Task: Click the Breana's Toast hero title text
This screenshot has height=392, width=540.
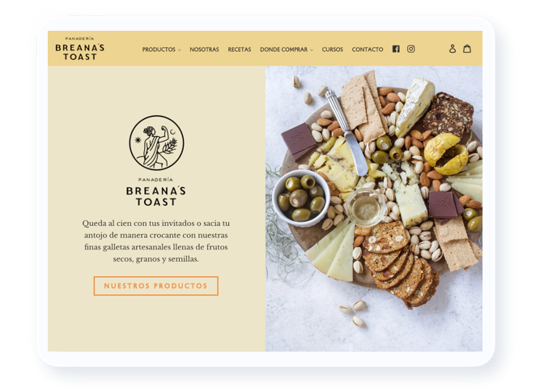Action: click(x=156, y=196)
